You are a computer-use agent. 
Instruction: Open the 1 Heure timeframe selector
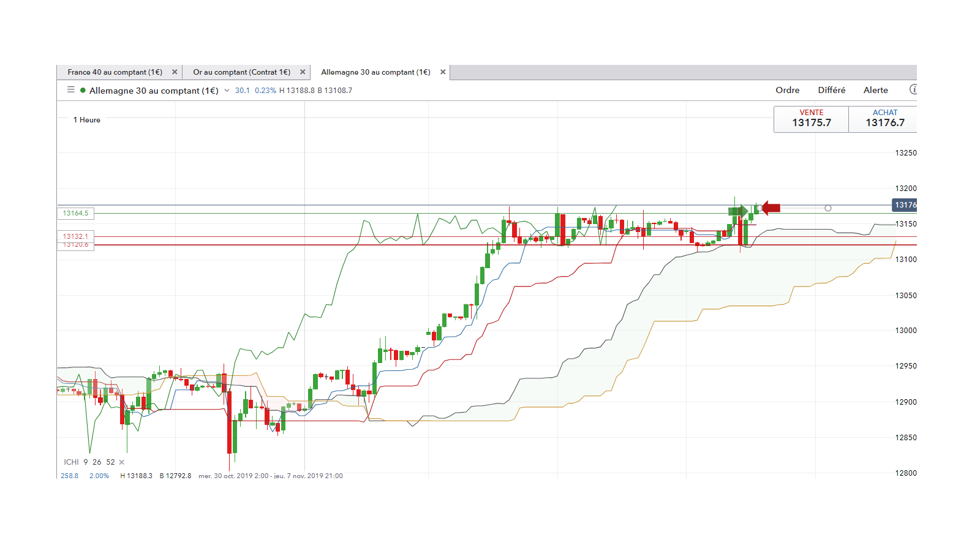[87, 120]
